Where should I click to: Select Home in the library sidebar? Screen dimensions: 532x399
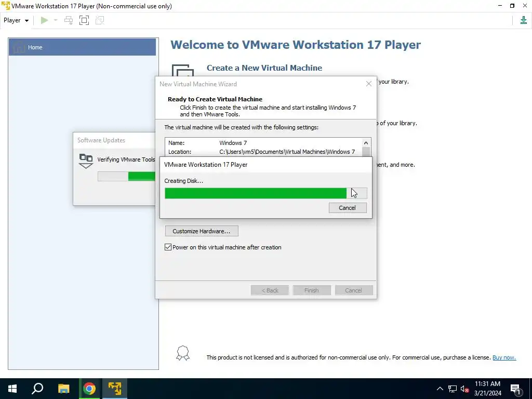tap(82, 47)
